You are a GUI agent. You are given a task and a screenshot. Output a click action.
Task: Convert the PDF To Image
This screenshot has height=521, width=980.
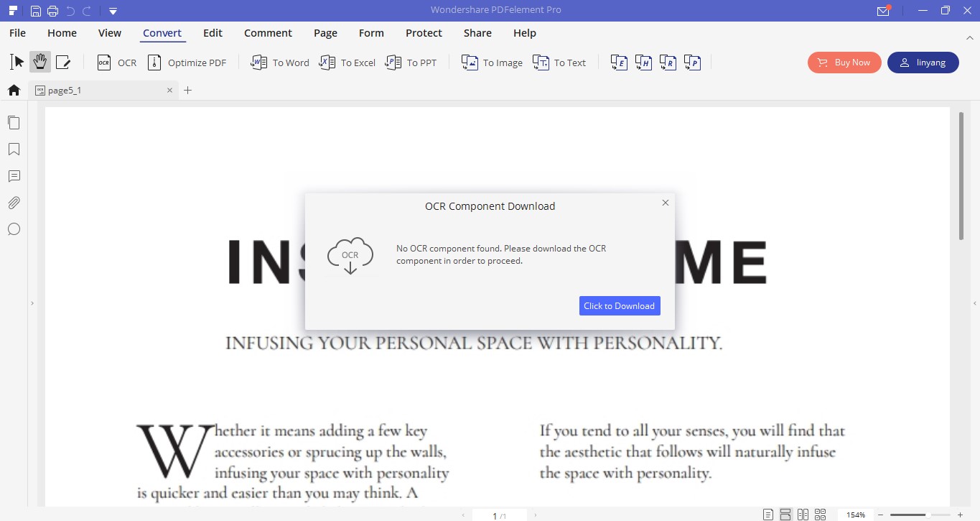[x=491, y=63]
